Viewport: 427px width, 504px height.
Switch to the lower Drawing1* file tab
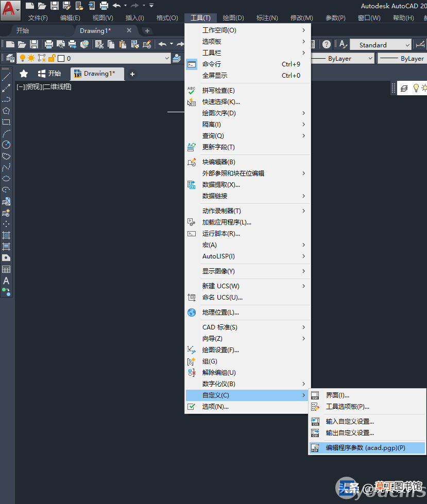pyautogui.click(x=97, y=74)
